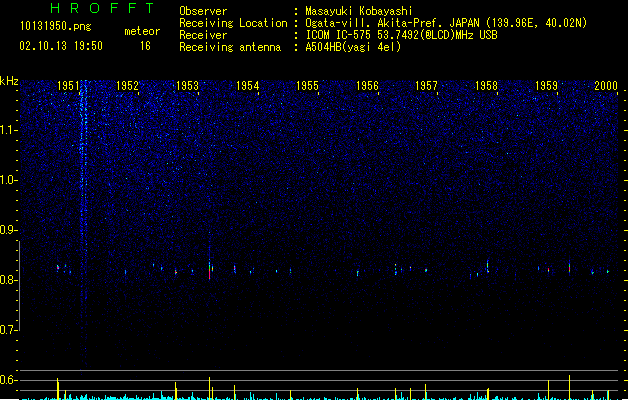
Task: Click the meteor count value 16
Action: pyautogui.click(x=145, y=46)
